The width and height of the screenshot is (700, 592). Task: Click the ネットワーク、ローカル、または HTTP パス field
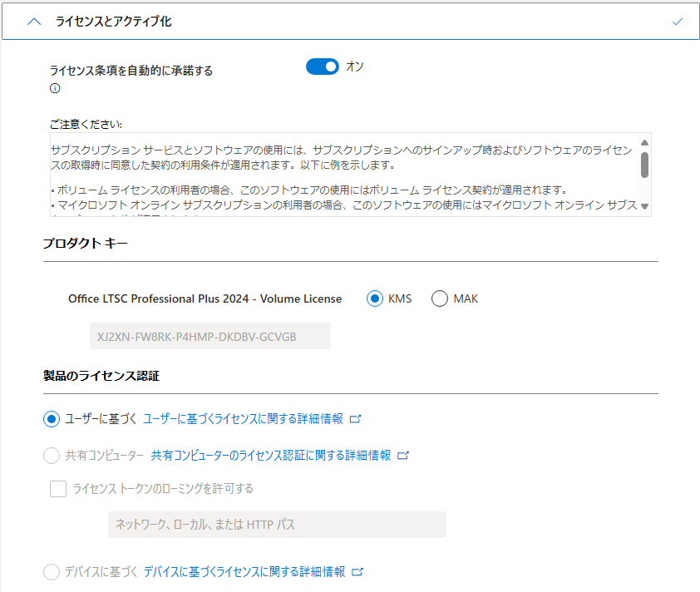click(277, 525)
